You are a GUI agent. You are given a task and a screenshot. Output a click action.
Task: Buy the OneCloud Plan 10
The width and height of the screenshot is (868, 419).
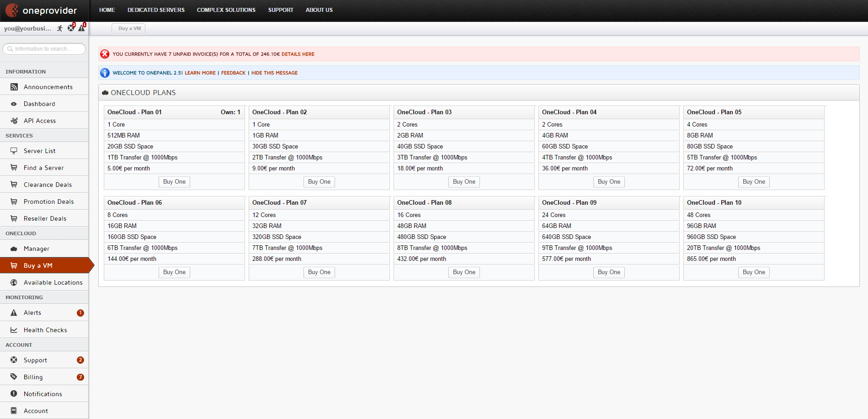(753, 272)
